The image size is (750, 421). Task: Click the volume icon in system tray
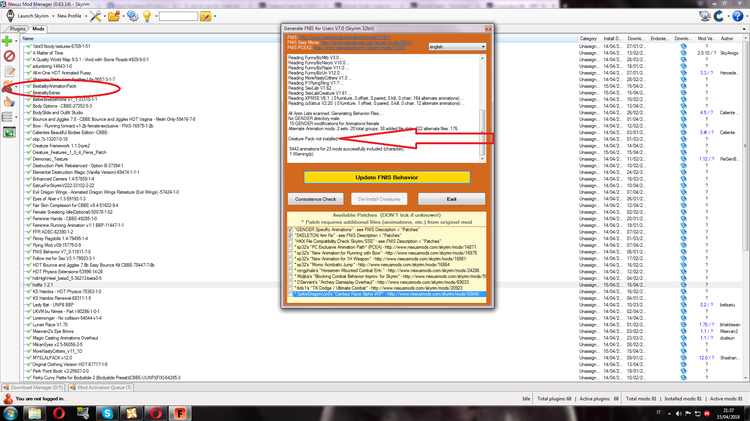click(x=678, y=413)
